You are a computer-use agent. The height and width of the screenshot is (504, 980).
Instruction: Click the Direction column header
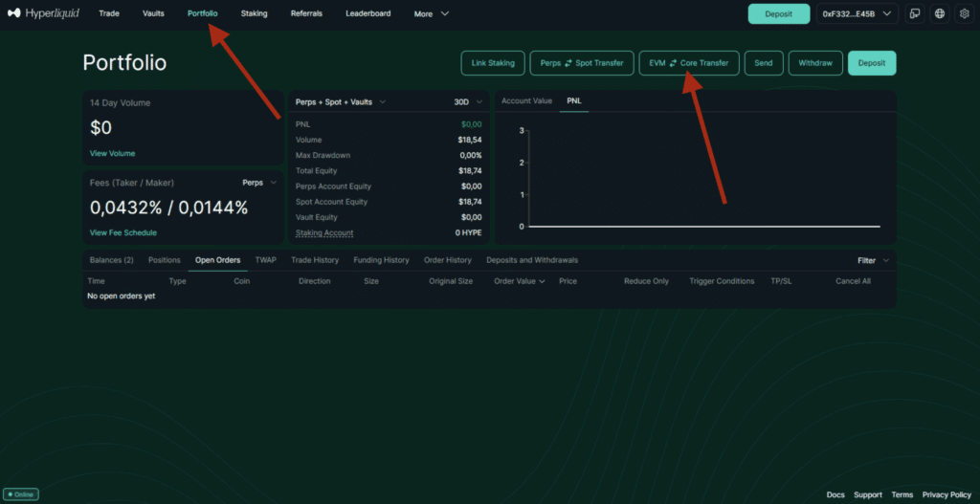pos(314,281)
